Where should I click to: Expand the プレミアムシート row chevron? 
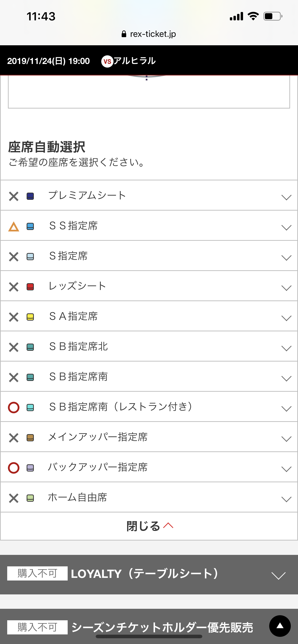pos(286,197)
